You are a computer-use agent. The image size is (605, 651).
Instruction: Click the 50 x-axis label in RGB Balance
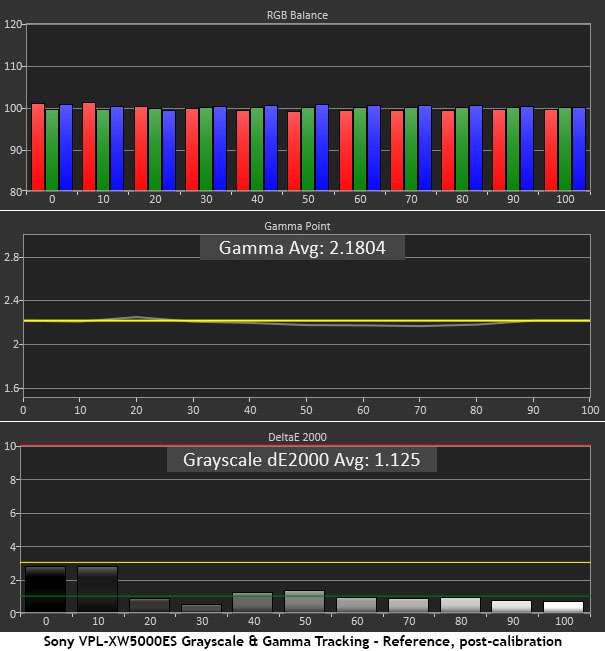coord(308,199)
